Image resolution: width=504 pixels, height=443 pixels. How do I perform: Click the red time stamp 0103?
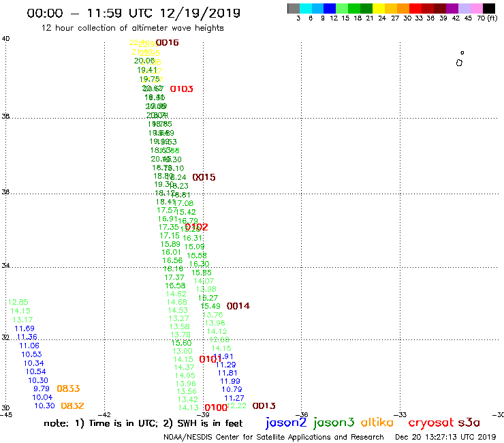click(181, 89)
